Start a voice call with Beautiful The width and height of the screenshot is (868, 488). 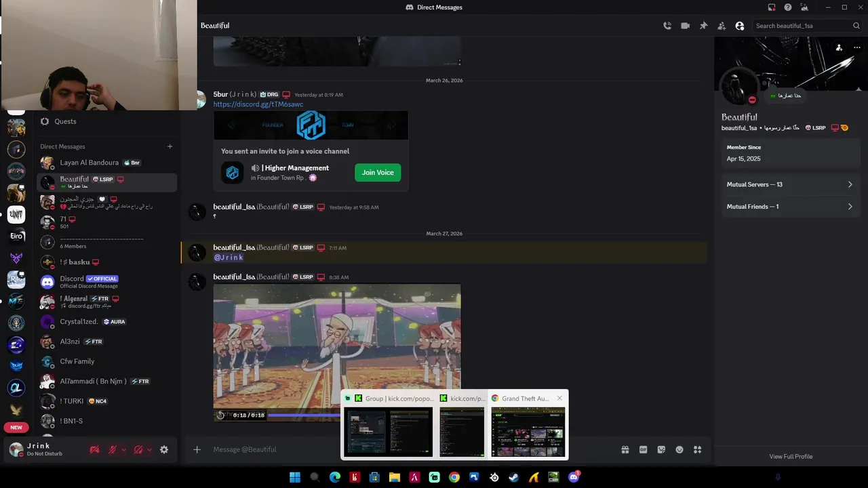pyautogui.click(x=667, y=26)
